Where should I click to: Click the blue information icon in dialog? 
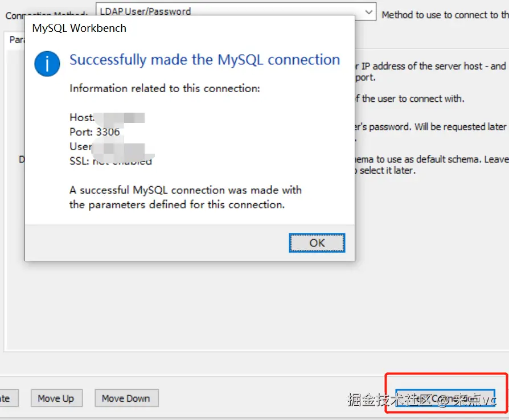(47, 64)
